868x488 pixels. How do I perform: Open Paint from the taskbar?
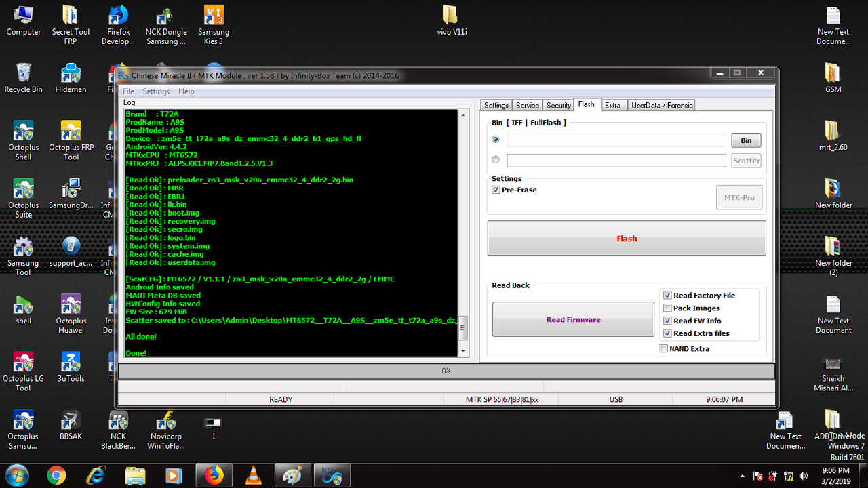pyautogui.click(x=292, y=476)
